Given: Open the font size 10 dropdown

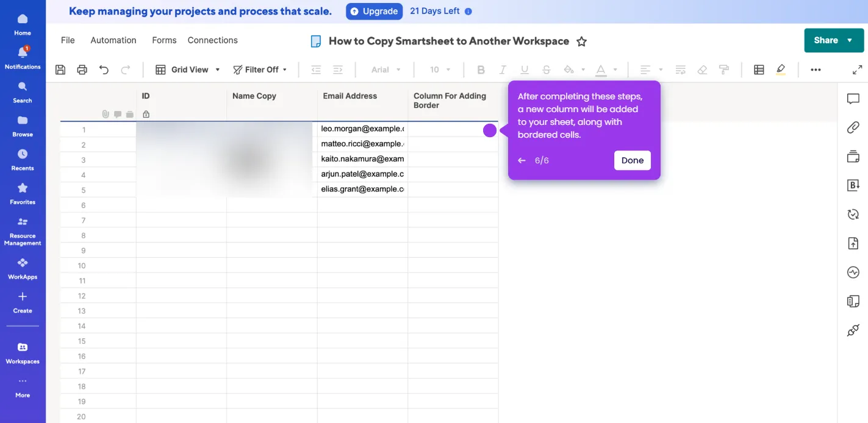Looking at the screenshot, I should [x=440, y=69].
